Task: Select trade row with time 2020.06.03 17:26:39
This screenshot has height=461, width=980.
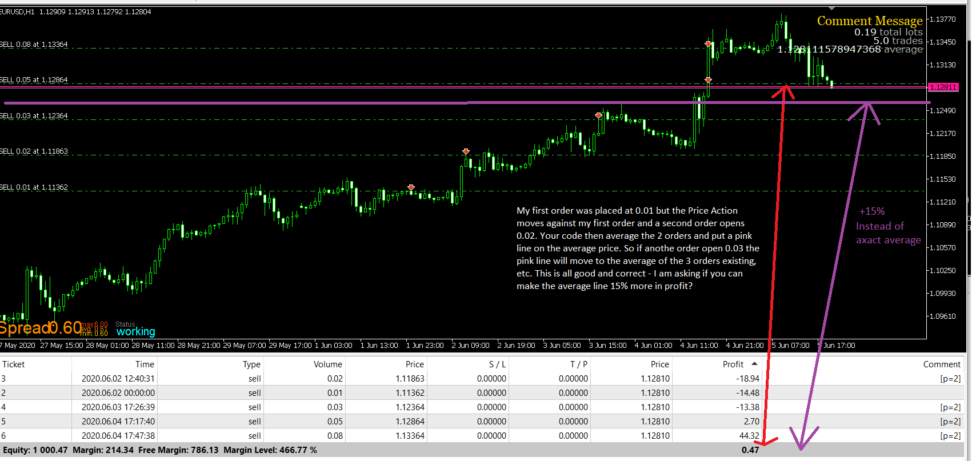Action: click(482, 407)
